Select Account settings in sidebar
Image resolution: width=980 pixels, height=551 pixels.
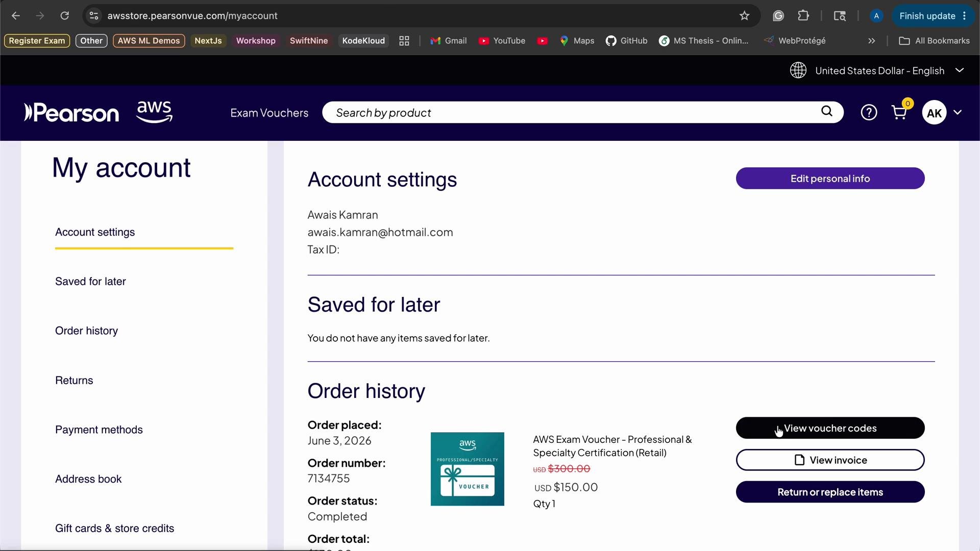pyautogui.click(x=95, y=233)
